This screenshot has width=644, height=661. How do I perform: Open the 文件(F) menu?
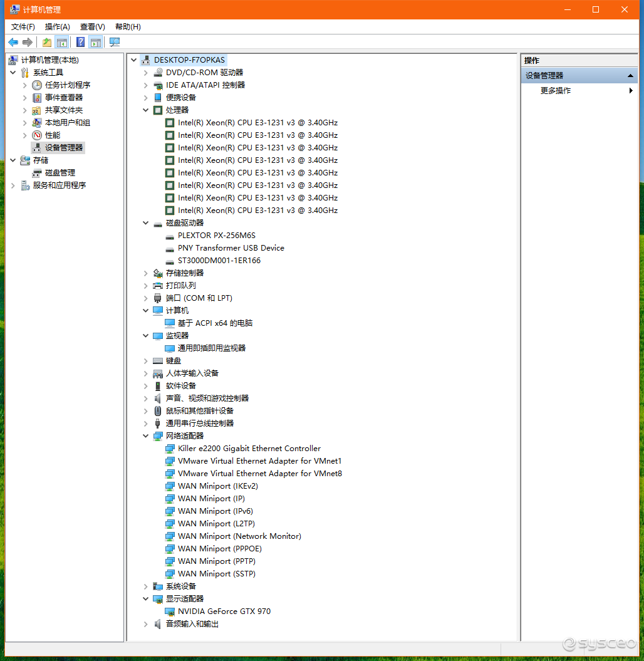point(23,26)
